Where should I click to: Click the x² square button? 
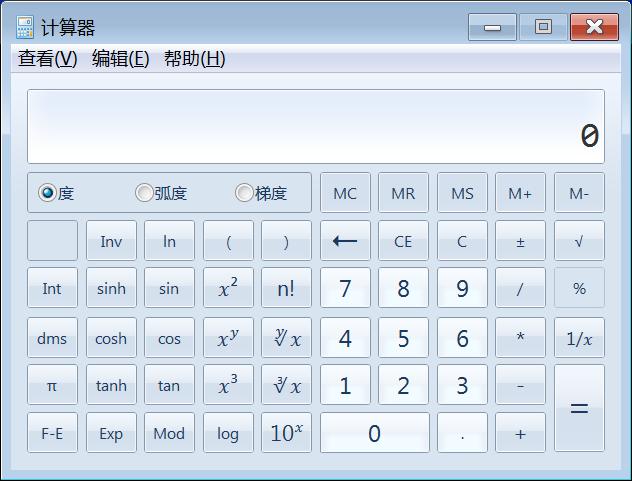tap(228, 288)
